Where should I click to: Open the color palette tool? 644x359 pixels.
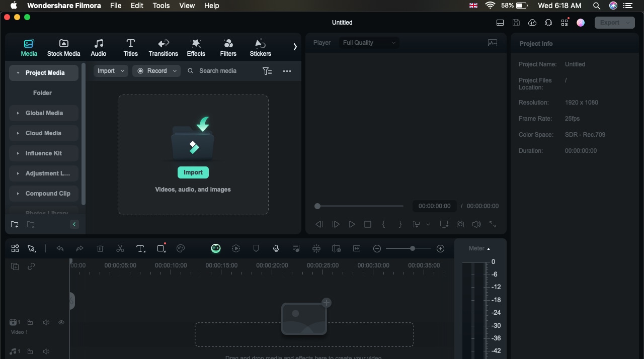(181, 248)
